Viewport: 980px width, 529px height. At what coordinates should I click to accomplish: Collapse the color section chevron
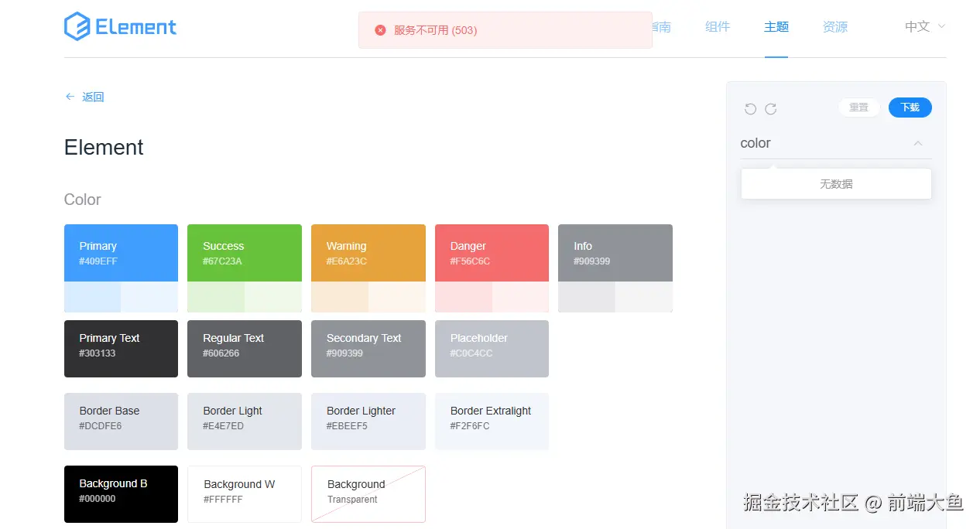[918, 143]
